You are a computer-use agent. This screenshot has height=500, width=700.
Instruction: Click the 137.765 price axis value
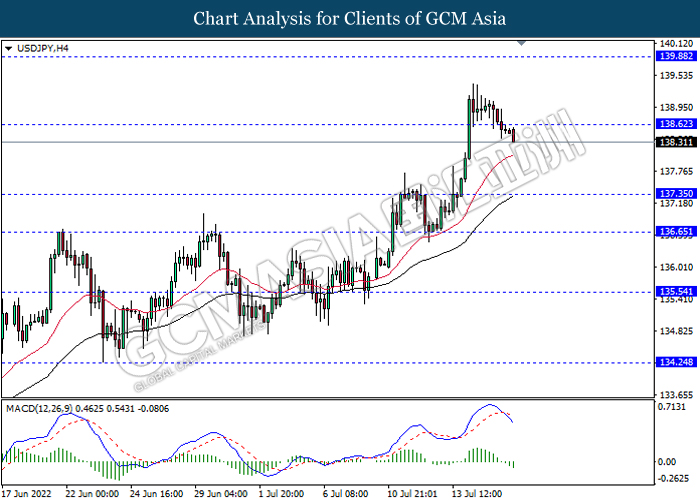coord(676,171)
